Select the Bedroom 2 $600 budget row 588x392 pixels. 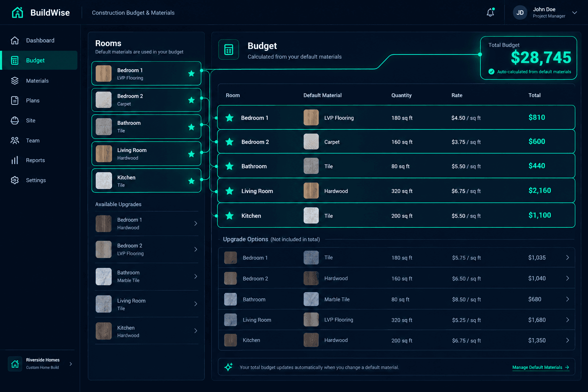396,142
